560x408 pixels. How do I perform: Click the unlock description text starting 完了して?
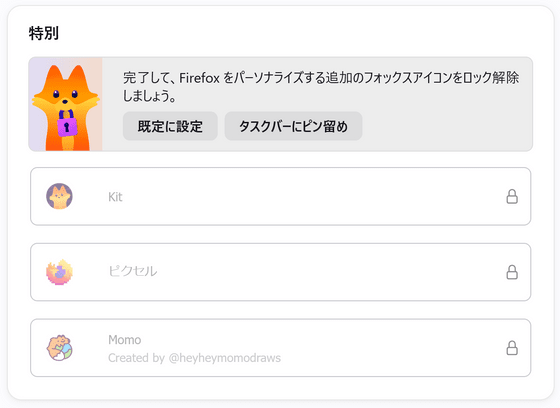point(321,86)
